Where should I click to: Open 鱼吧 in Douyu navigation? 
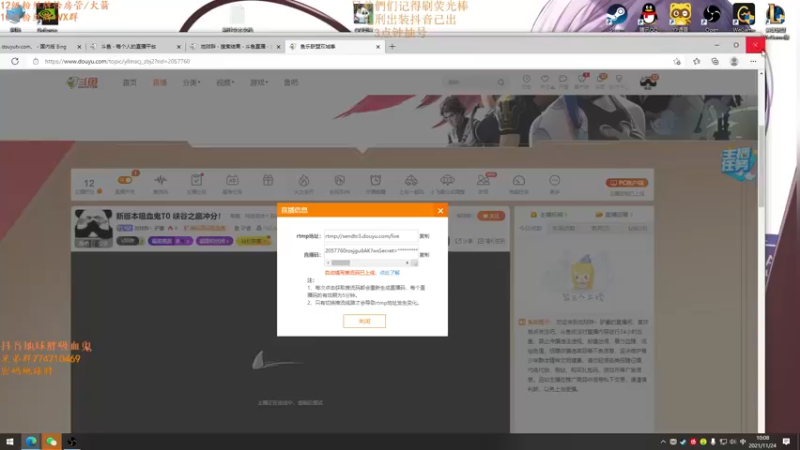point(291,82)
